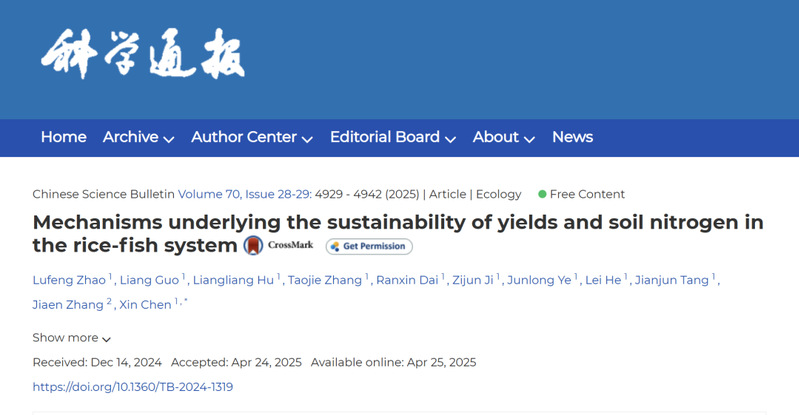Open the Author Center dropdown
Viewport: 799px width, 415px height.
coord(251,137)
